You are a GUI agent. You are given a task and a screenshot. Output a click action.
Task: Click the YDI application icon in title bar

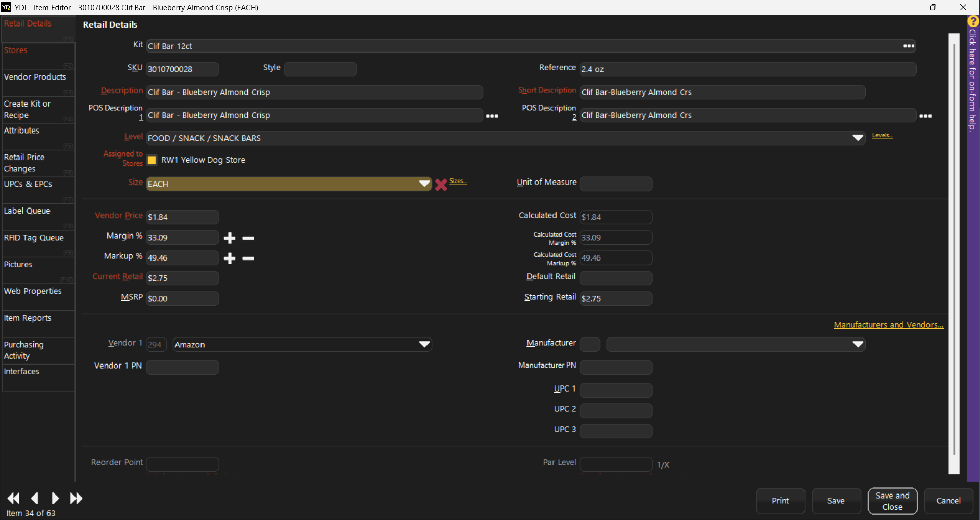(x=6, y=7)
